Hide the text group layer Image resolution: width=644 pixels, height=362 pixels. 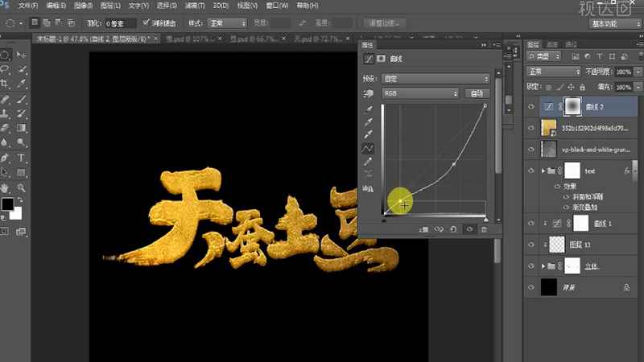coord(531,171)
